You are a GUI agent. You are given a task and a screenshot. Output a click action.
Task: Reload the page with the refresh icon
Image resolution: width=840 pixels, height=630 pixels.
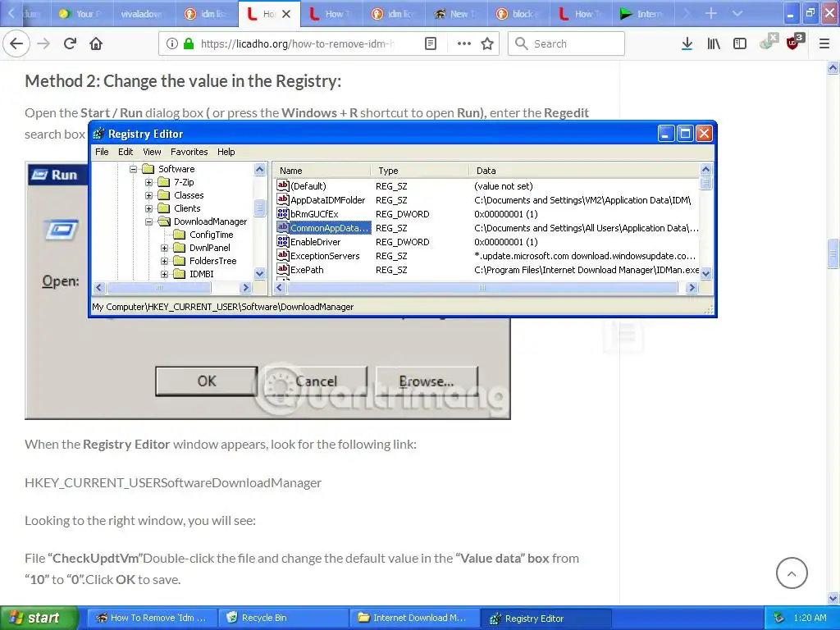click(x=70, y=43)
